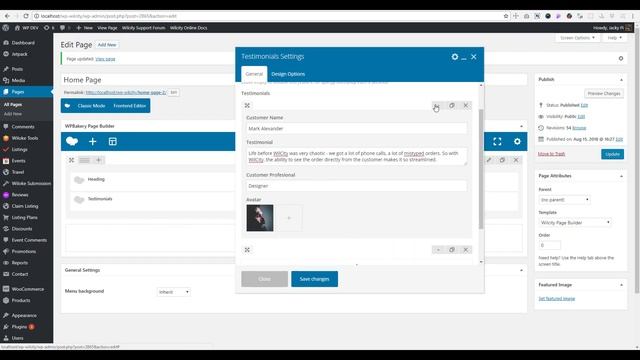Screen dimensions: 640x360
Task: Open Wiloke Tools in the sidebar
Action: coord(24,138)
